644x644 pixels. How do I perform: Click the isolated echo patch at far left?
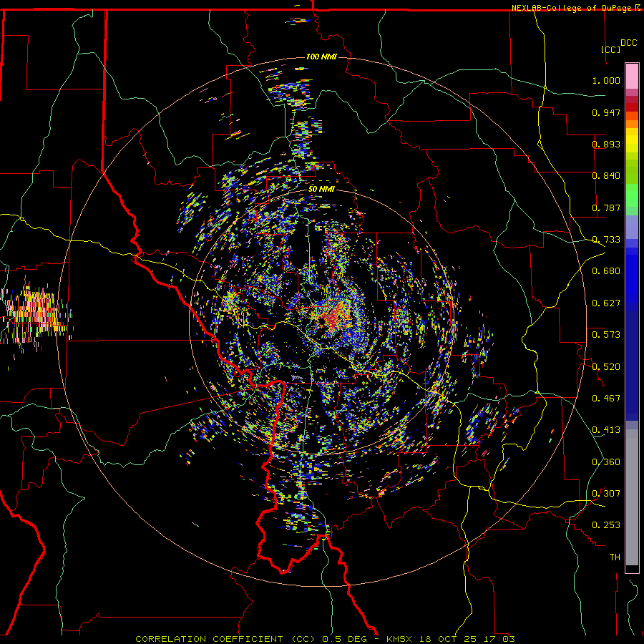coord(36,314)
